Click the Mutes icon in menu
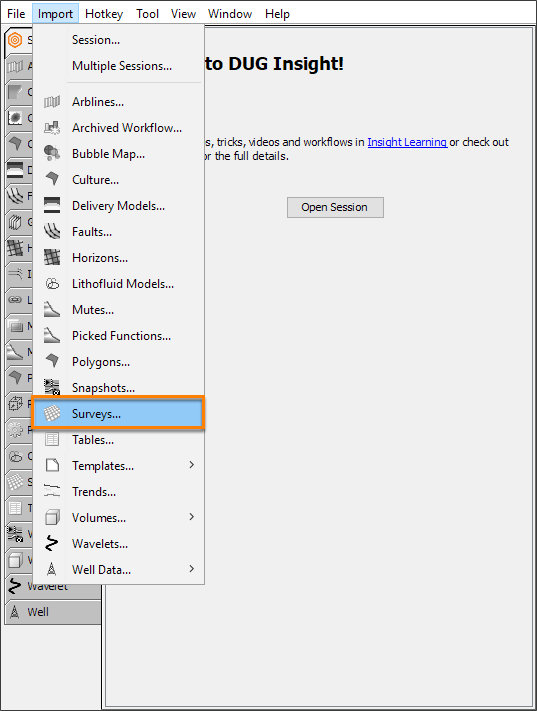 (52, 310)
